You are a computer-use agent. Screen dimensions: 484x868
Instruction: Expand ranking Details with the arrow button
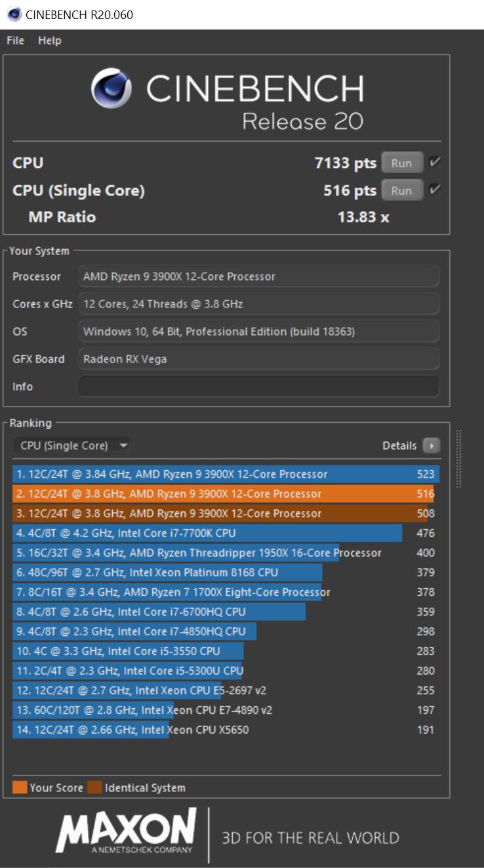pyautogui.click(x=432, y=446)
